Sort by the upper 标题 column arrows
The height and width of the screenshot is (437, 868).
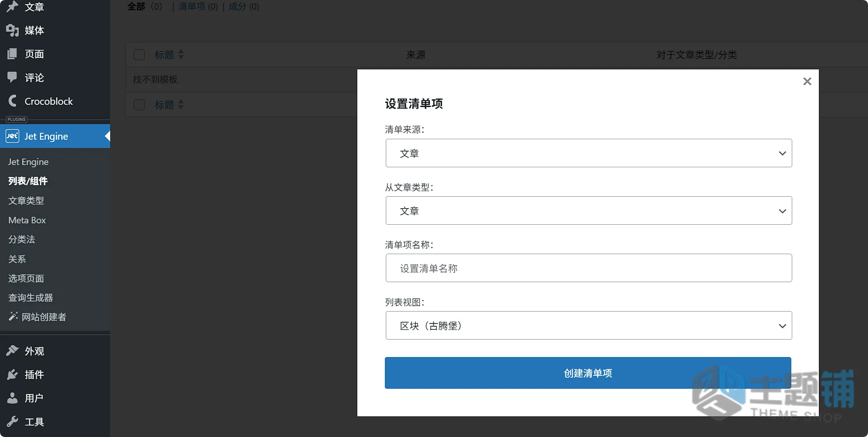click(x=181, y=54)
